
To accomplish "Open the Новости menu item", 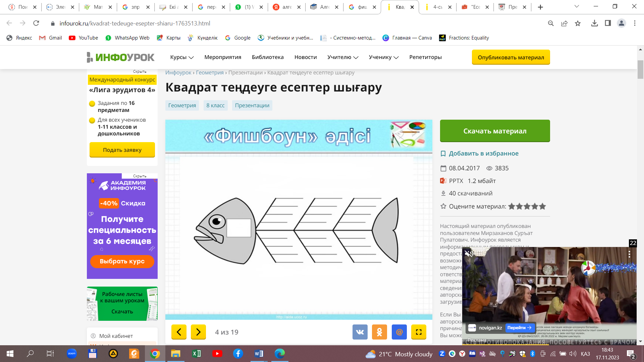I will pyautogui.click(x=306, y=57).
